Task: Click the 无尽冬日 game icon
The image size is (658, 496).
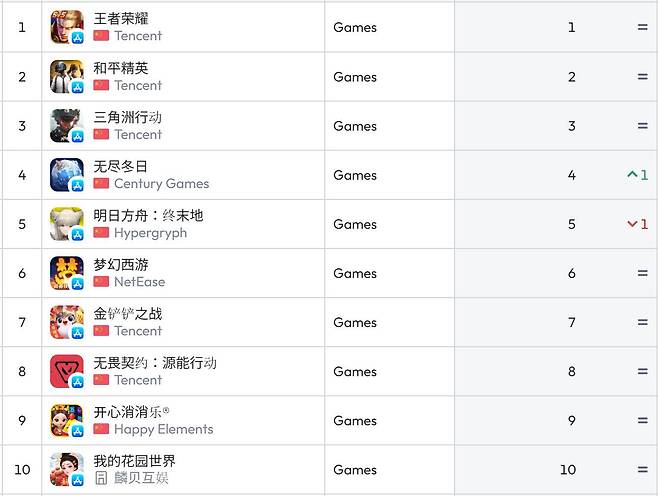Action: [x=67, y=175]
